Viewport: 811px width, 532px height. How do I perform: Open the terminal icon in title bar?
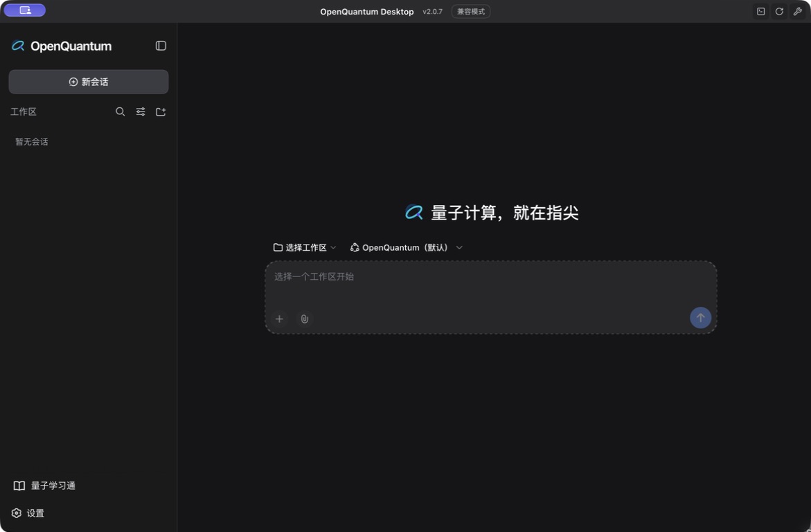(x=761, y=11)
